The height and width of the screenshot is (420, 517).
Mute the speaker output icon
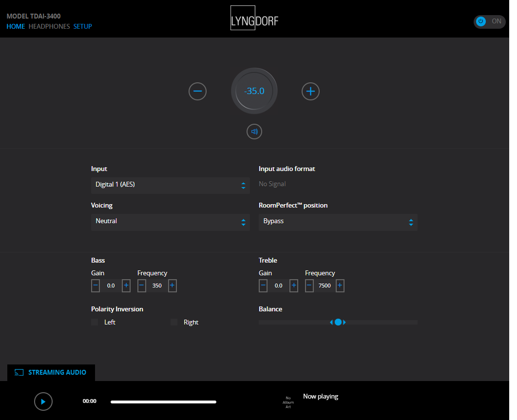pos(254,132)
